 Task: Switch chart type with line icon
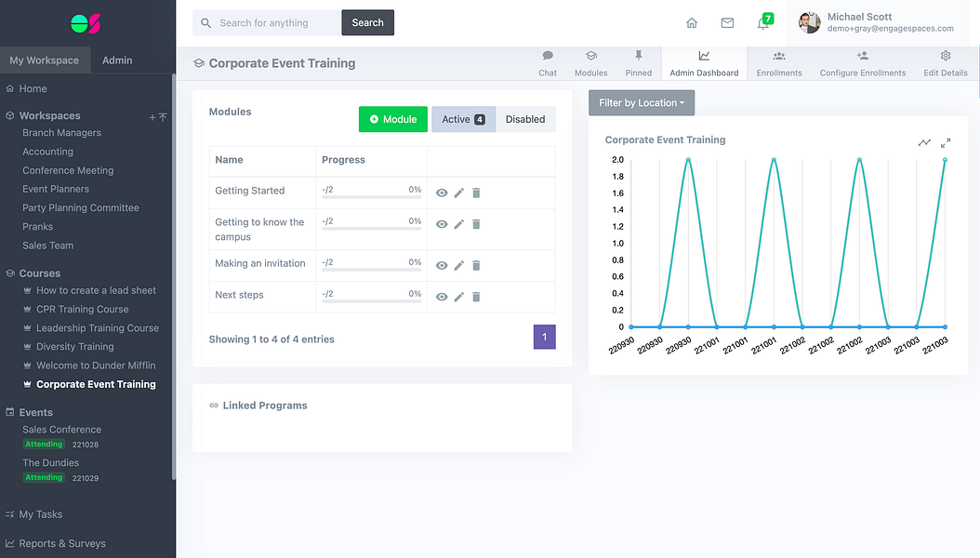coord(924,143)
